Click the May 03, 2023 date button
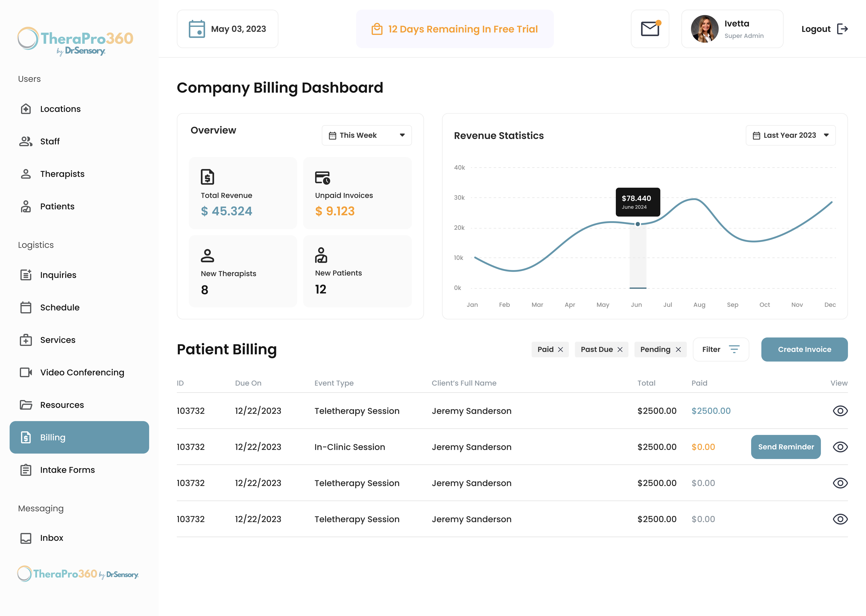 (228, 29)
